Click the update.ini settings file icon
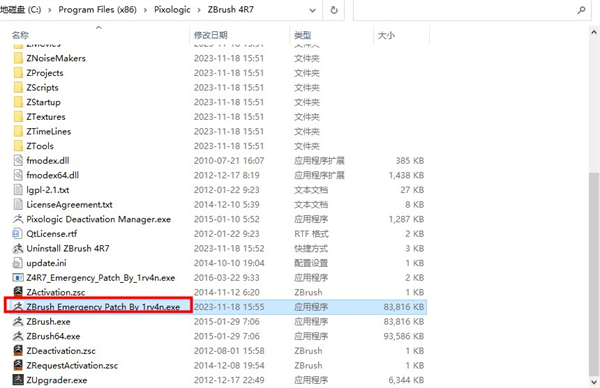 [18, 263]
